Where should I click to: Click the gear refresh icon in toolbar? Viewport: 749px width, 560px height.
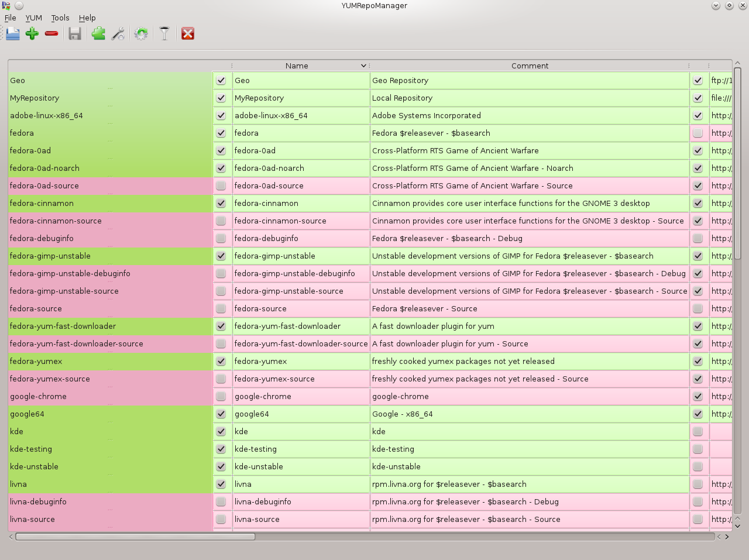click(141, 33)
